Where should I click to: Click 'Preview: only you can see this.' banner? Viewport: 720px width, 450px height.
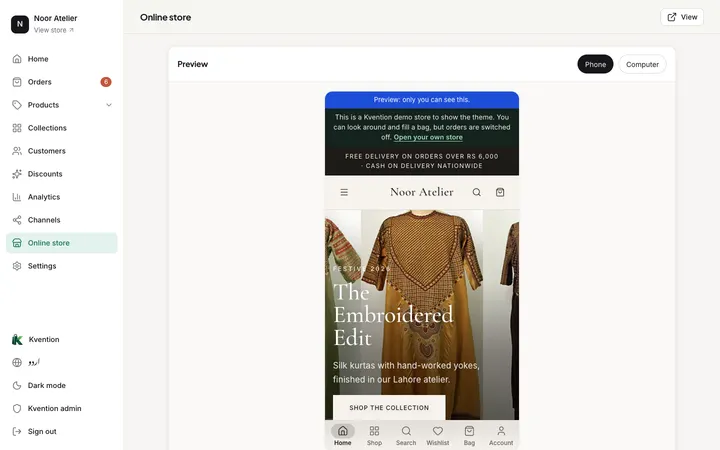click(422, 100)
